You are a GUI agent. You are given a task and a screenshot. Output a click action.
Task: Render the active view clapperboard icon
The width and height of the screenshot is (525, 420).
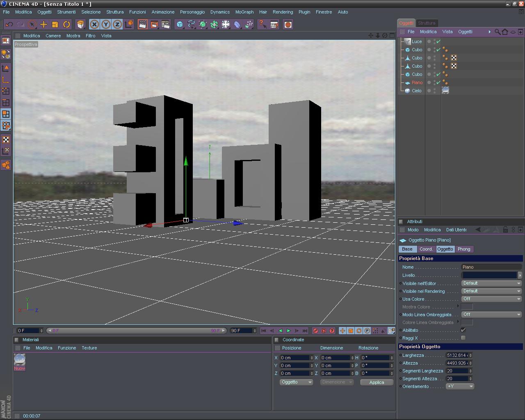coord(143,25)
